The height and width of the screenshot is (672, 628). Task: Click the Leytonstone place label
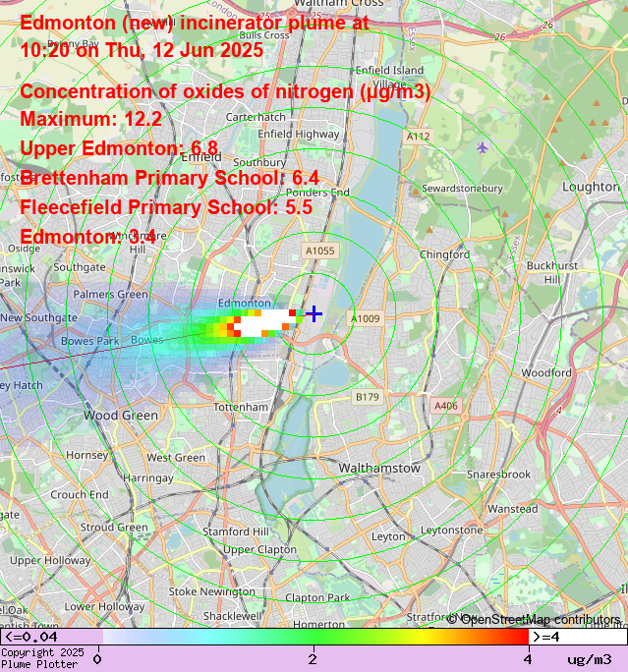point(452,531)
